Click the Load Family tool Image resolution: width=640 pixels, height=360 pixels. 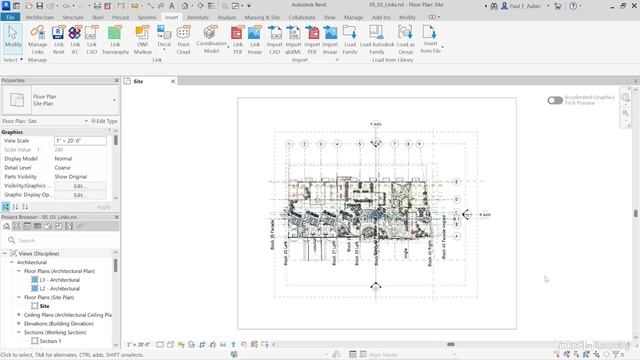(x=350, y=40)
